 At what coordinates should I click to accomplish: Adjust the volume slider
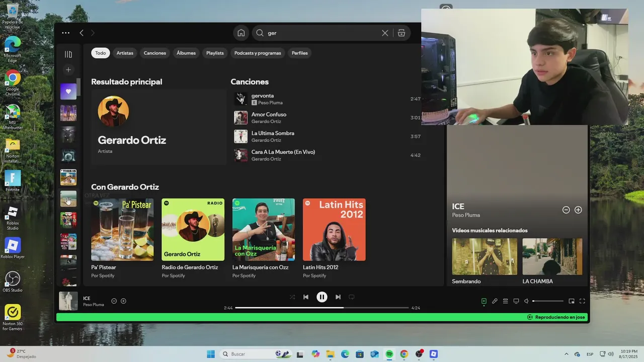[x=548, y=301]
